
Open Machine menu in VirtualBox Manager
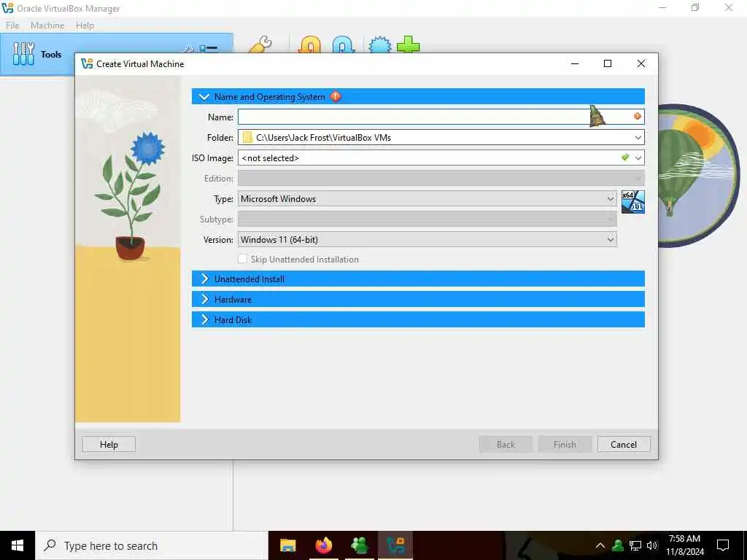click(x=47, y=26)
